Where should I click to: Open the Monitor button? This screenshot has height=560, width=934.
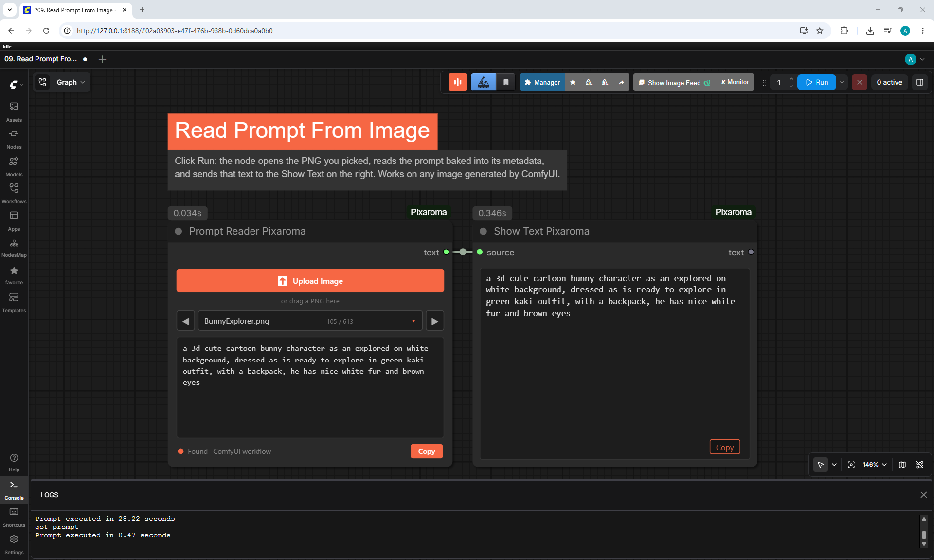point(735,82)
